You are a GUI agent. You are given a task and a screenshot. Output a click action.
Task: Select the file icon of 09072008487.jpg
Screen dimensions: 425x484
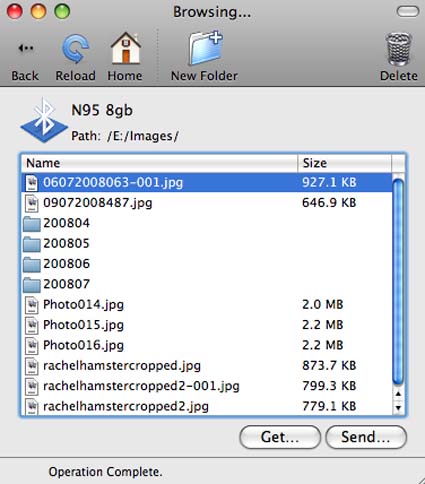pos(32,203)
